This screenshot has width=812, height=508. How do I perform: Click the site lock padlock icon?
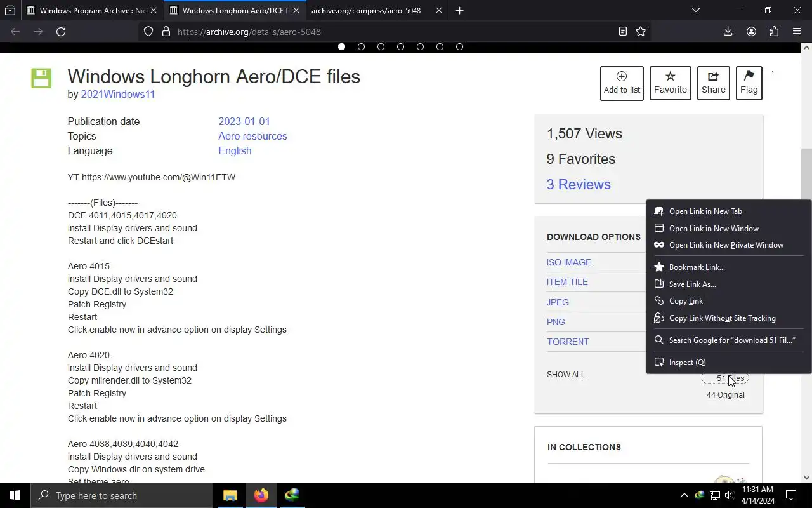pyautogui.click(x=166, y=31)
